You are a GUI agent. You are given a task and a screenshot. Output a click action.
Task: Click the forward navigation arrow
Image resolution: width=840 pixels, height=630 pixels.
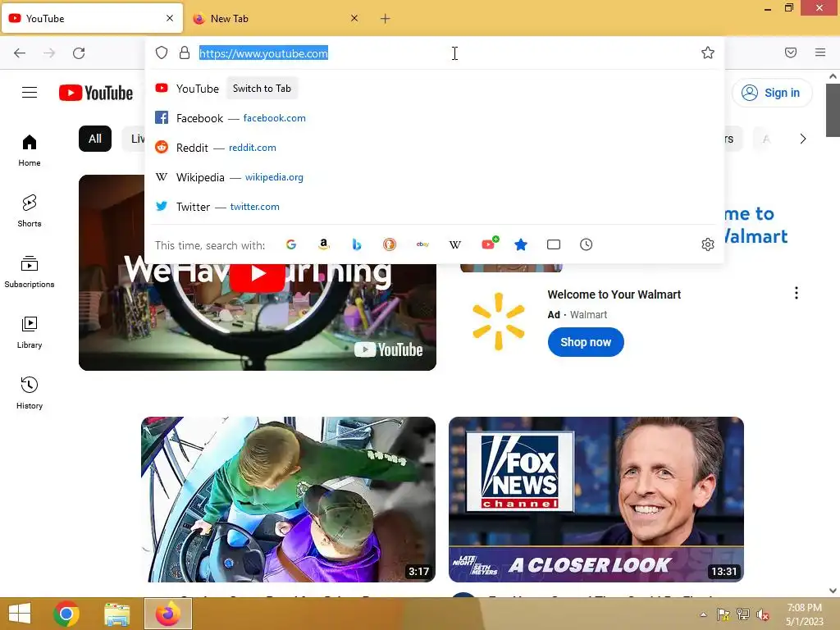coord(49,53)
